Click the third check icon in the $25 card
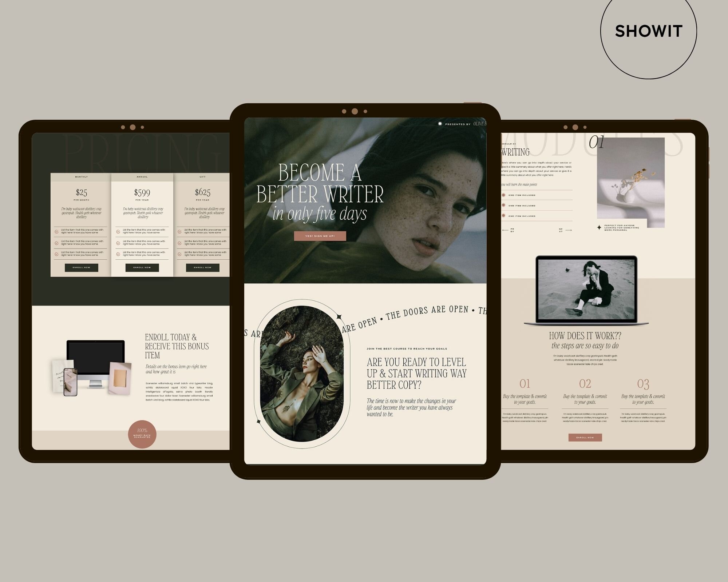This screenshot has width=728, height=582. [x=56, y=254]
